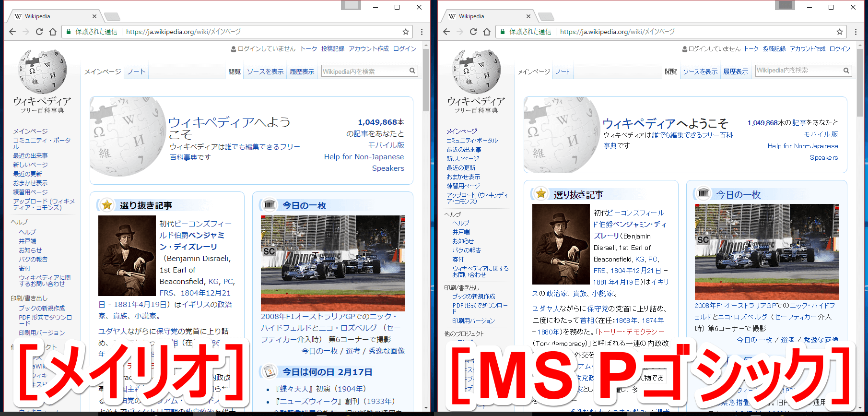
Task: Select 閲覧 tab in right window
Action: click(671, 72)
